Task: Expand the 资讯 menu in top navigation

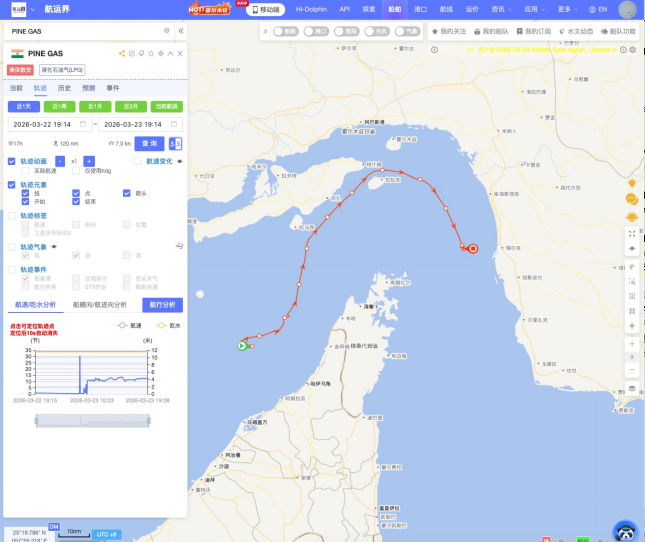Action: (x=501, y=9)
